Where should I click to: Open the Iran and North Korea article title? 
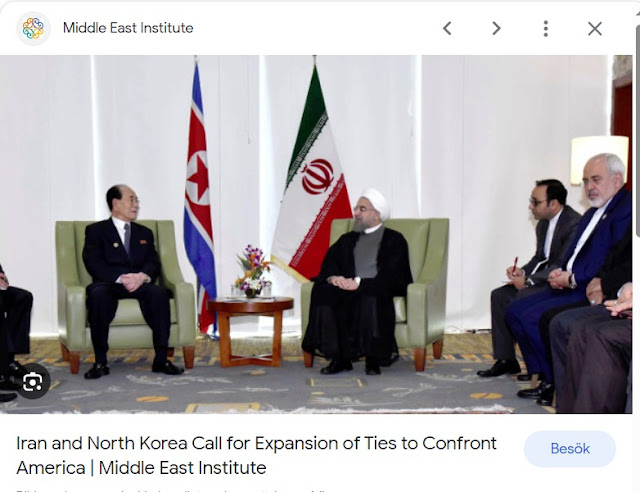tap(256, 455)
